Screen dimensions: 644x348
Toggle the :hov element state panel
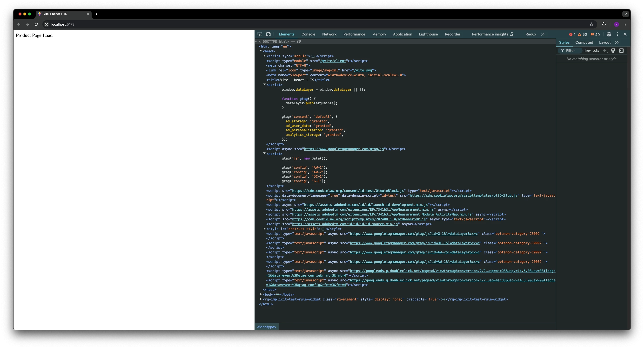587,51
